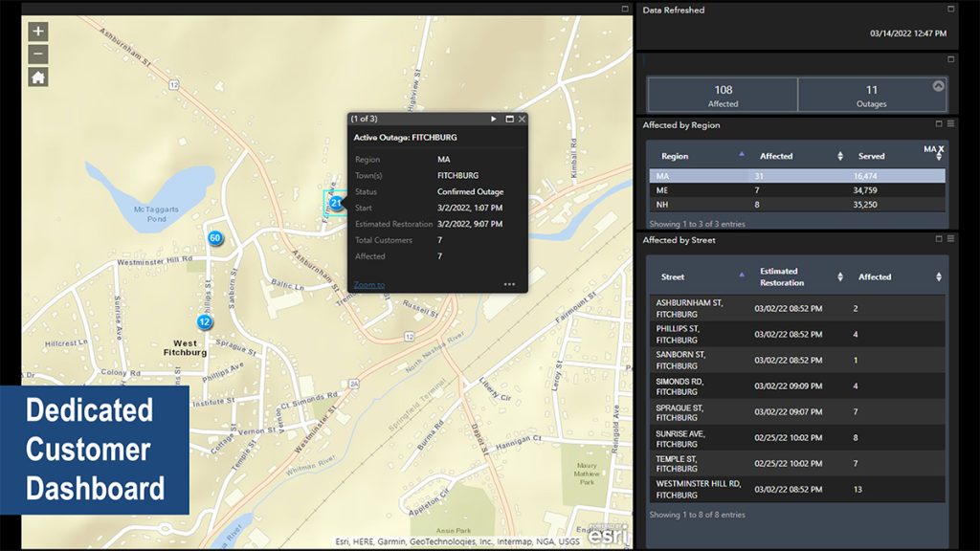The image size is (980, 551).
Task: Click the Zoom to link in the popup
Action: (x=368, y=284)
